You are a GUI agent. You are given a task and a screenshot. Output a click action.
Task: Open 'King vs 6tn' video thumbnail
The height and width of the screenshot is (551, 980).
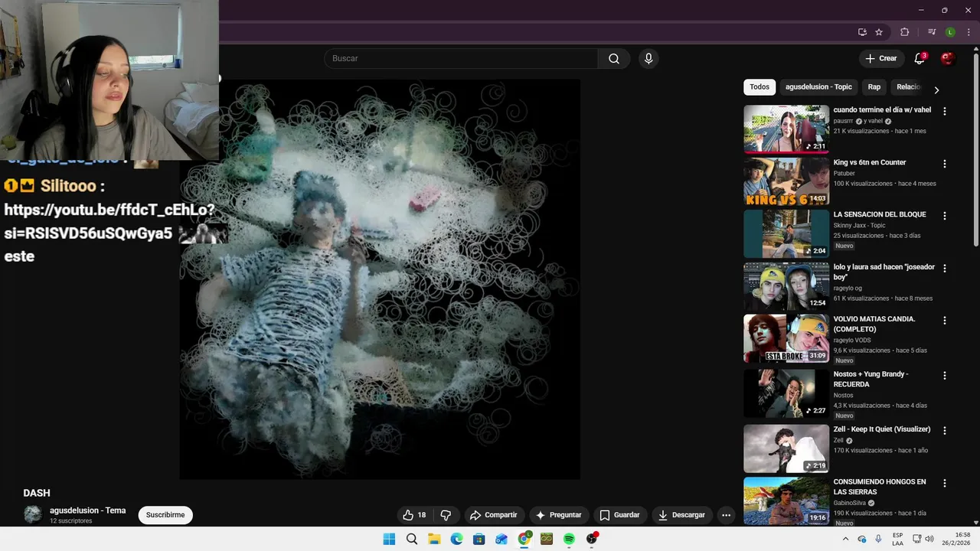tap(786, 181)
